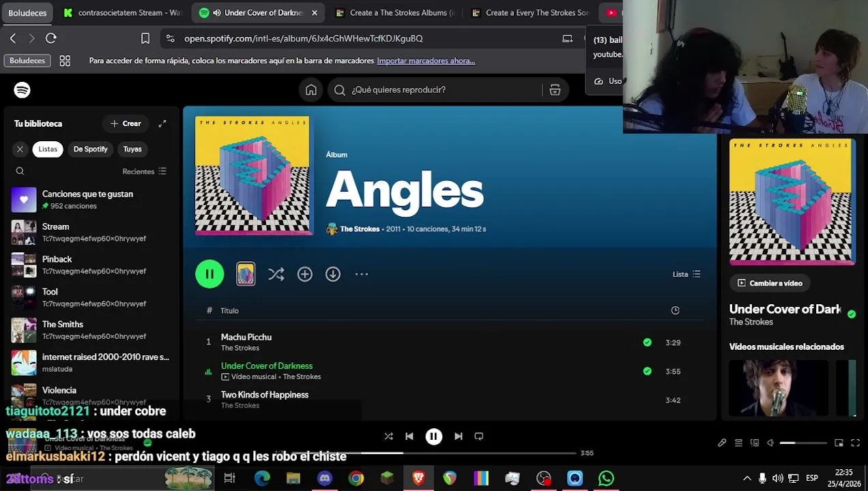The height and width of the screenshot is (491, 868).
Task: Click the duration clock column header
Action: pyautogui.click(x=676, y=310)
